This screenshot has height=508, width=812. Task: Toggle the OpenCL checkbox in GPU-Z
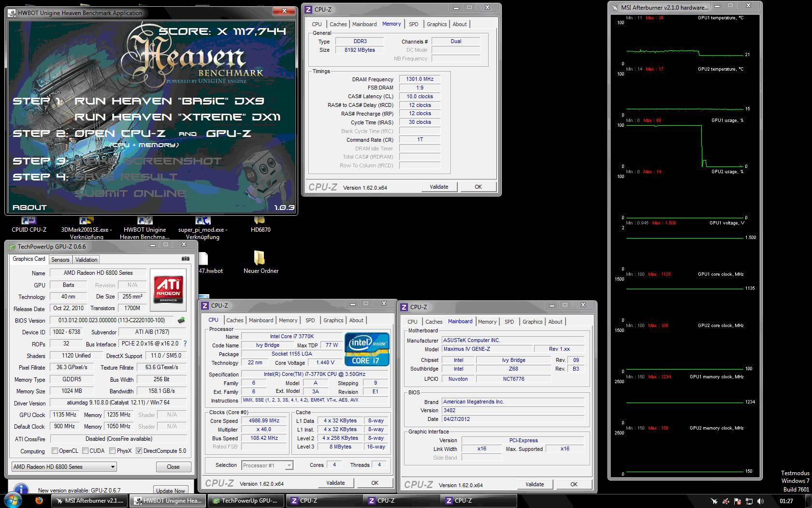(55, 451)
